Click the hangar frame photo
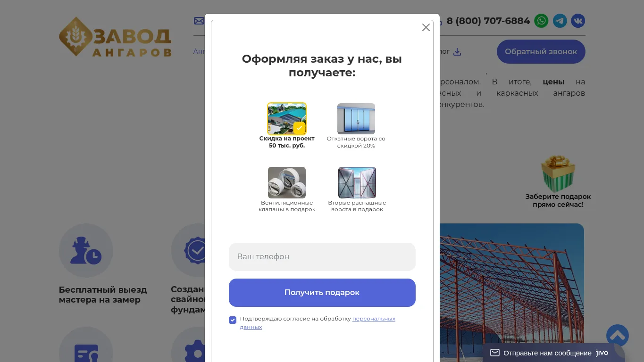 coord(512,293)
